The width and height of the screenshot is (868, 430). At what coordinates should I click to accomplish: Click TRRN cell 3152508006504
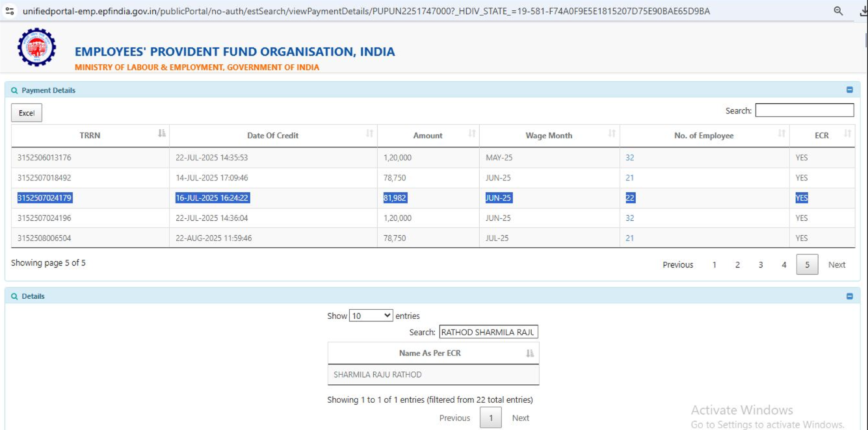pos(44,238)
